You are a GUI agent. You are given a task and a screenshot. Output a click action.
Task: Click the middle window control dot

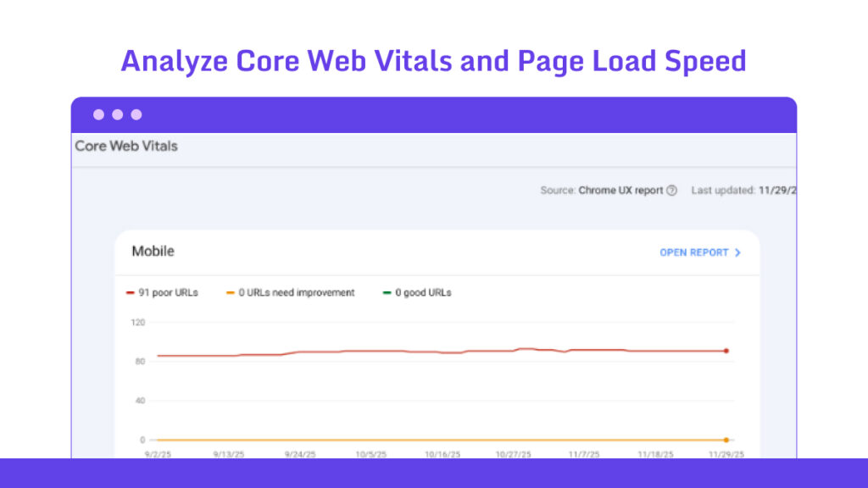click(118, 114)
